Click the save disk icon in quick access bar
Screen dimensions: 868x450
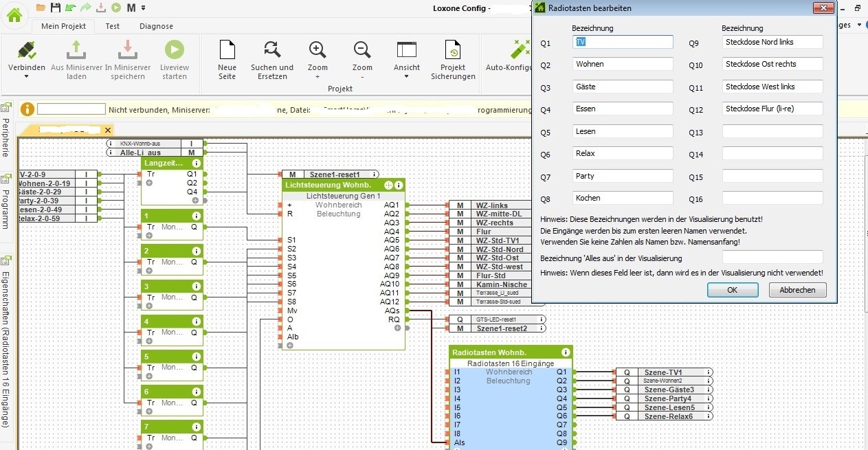click(x=56, y=8)
